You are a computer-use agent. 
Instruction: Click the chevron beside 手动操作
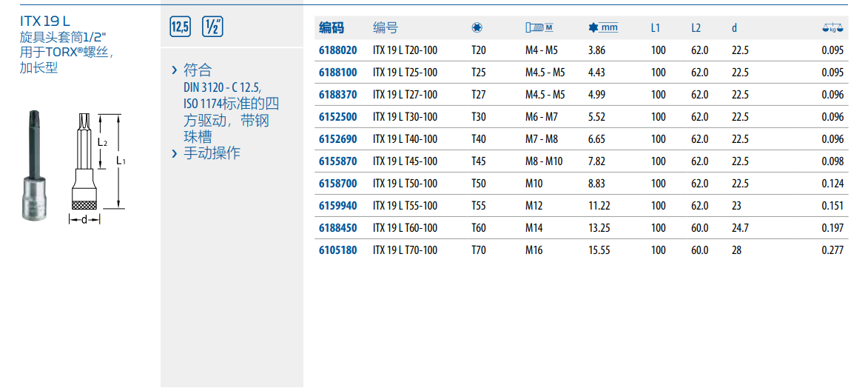click(x=175, y=153)
